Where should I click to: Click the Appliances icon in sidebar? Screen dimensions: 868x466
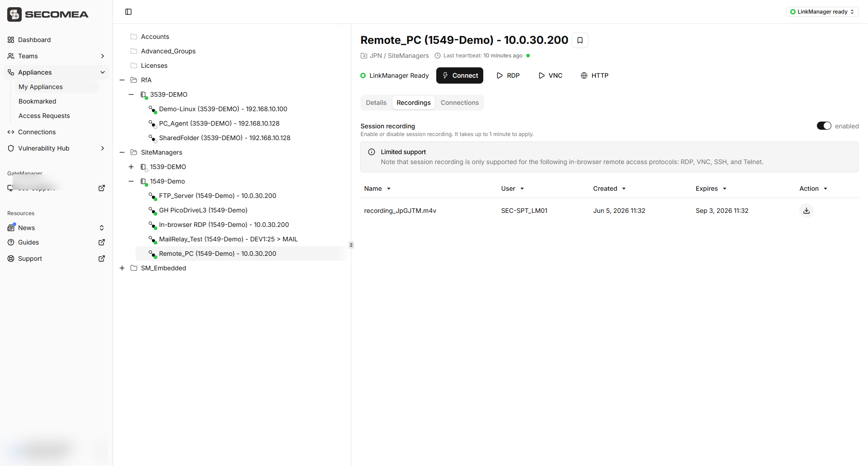point(11,72)
